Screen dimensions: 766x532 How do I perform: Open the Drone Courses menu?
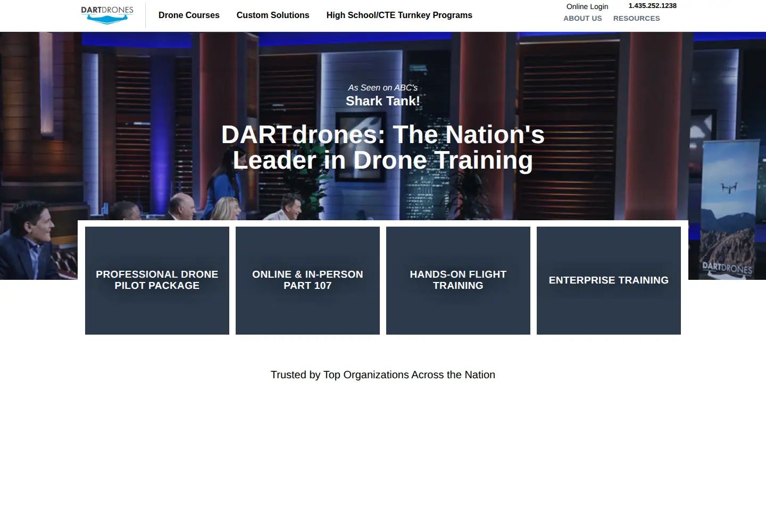pos(189,15)
